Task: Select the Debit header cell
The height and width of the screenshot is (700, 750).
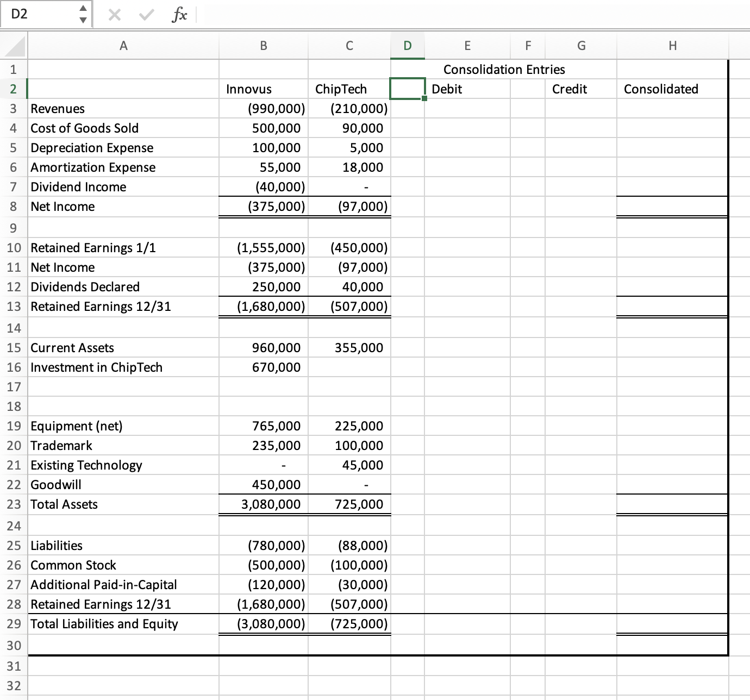Action: click(x=467, y=89)
